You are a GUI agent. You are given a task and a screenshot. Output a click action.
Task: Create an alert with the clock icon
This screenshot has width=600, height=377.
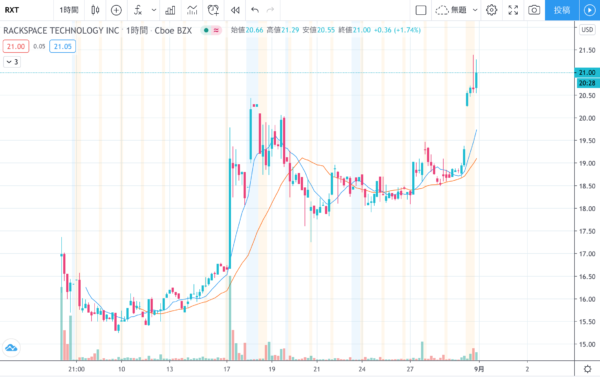pyautogui.click(x=213, y=10)
